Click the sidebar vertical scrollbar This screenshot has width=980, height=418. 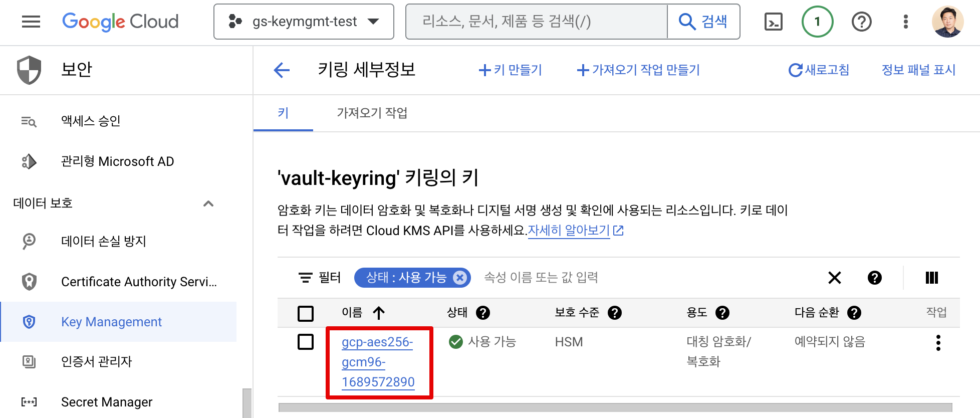[247, 403]
